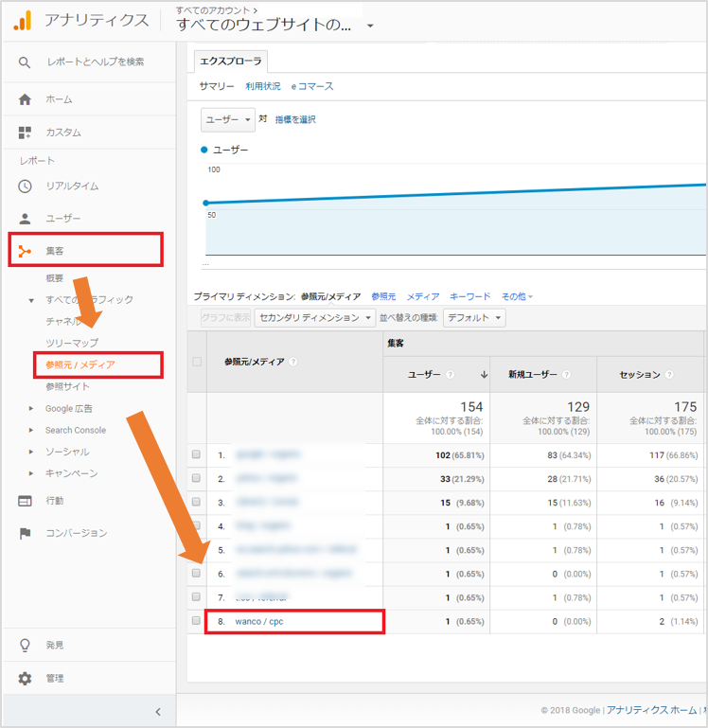This screenshot has height=728, width=708.
Task: Open the ユーザー metric dropdown
Action: [228, 120]
